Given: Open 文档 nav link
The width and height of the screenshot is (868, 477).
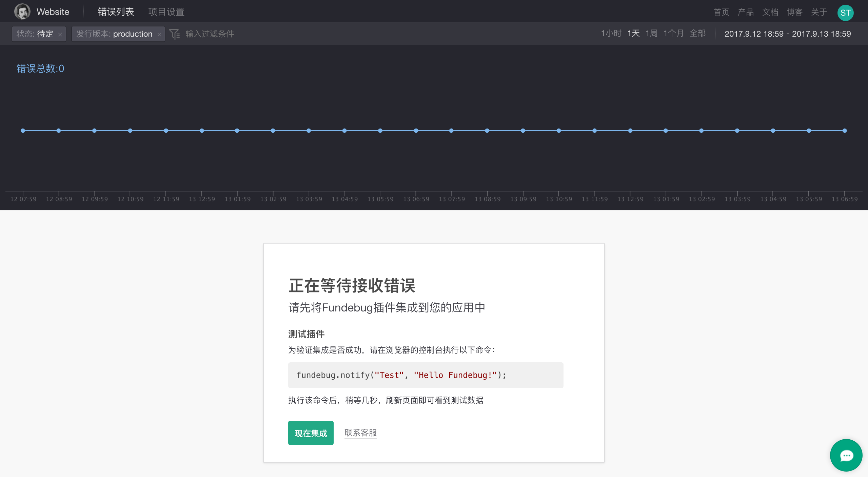Looking at the screenshot, I should click(770, 12).
